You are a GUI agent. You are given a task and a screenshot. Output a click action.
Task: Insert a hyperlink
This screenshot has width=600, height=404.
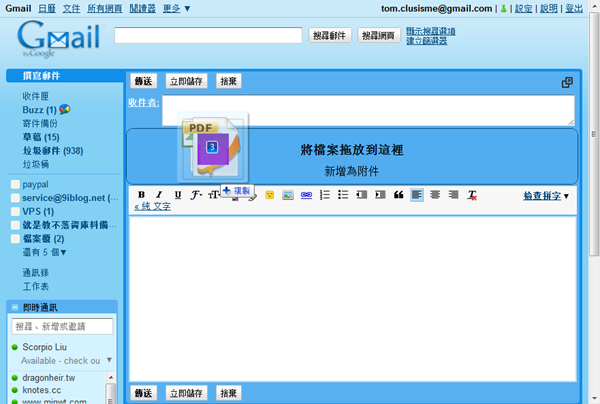click(x=307, y=195)
